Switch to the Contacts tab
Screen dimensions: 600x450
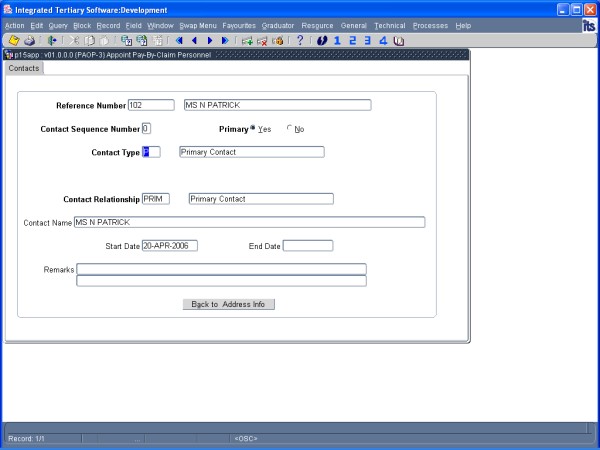[x=24, y=68]
